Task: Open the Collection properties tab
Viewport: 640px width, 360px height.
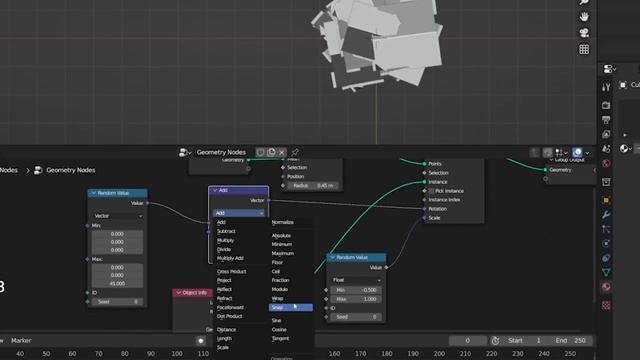Action: coord(606,182)
